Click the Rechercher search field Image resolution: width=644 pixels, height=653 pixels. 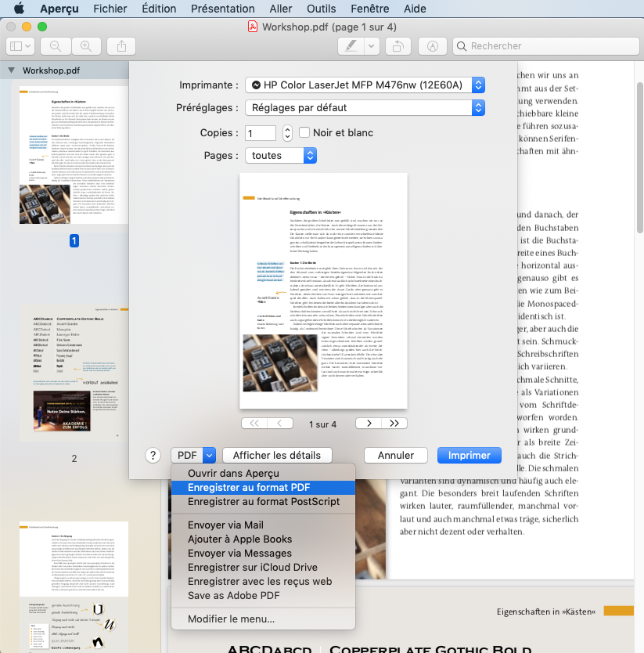tap(545, 46)
